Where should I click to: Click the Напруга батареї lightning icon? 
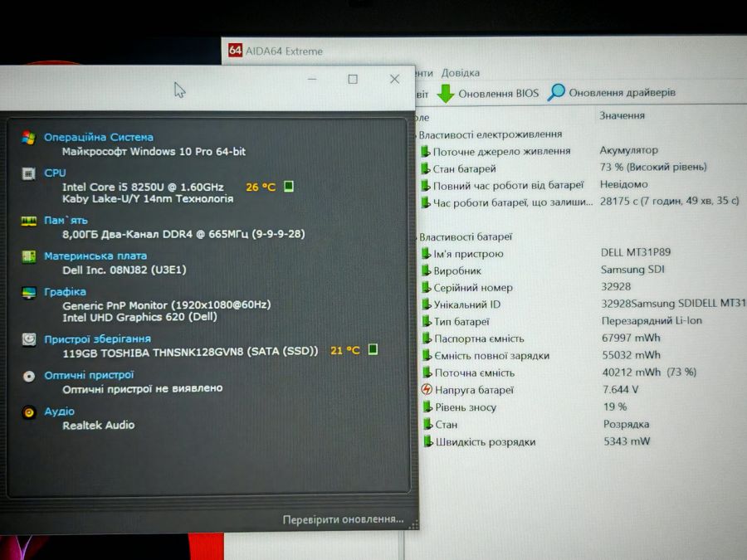(x=427, y=390)
